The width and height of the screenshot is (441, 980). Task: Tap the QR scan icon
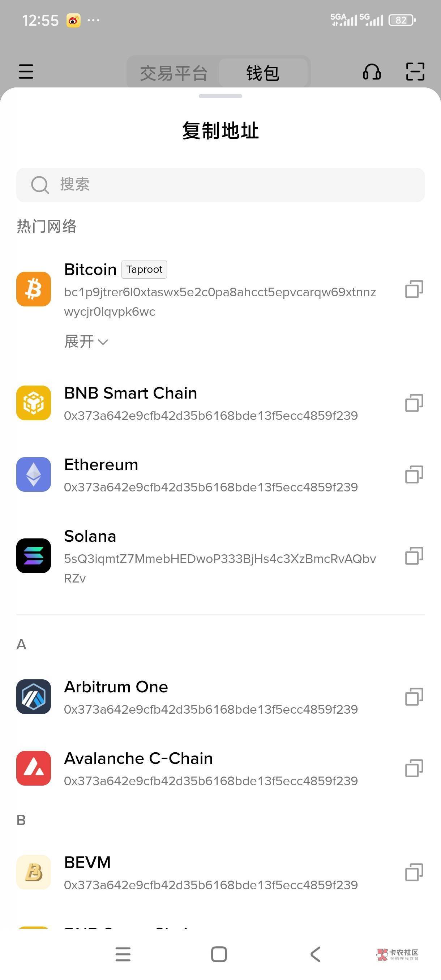pos(415,72)
